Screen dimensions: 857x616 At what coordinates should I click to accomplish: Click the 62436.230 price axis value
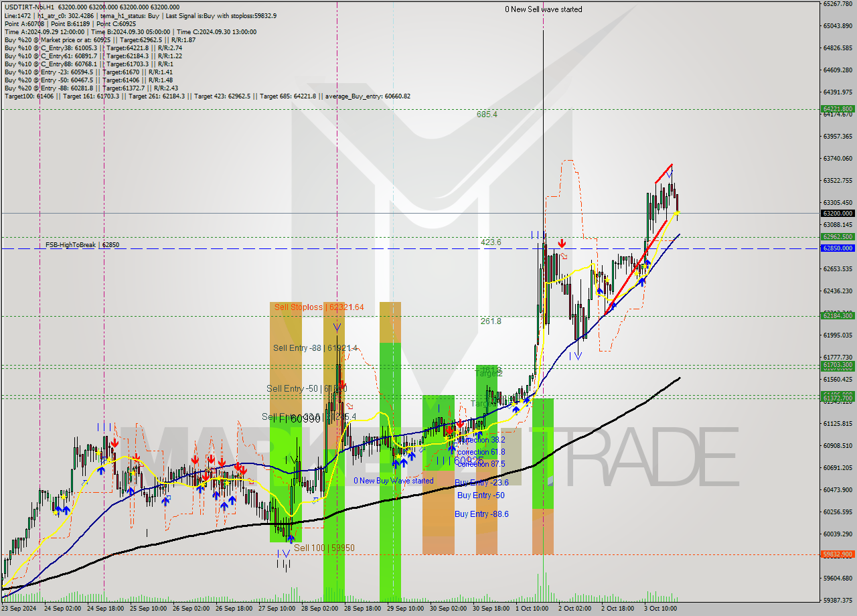(838, 291)
